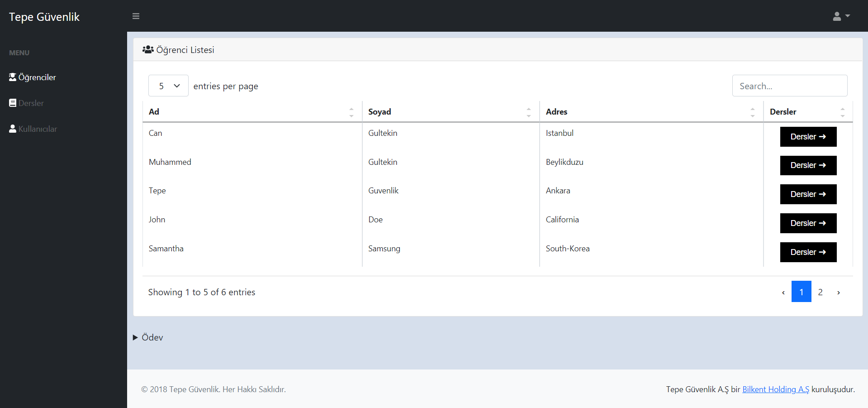
Task: Click the hamburger menu icon
Action: (136, 16)
